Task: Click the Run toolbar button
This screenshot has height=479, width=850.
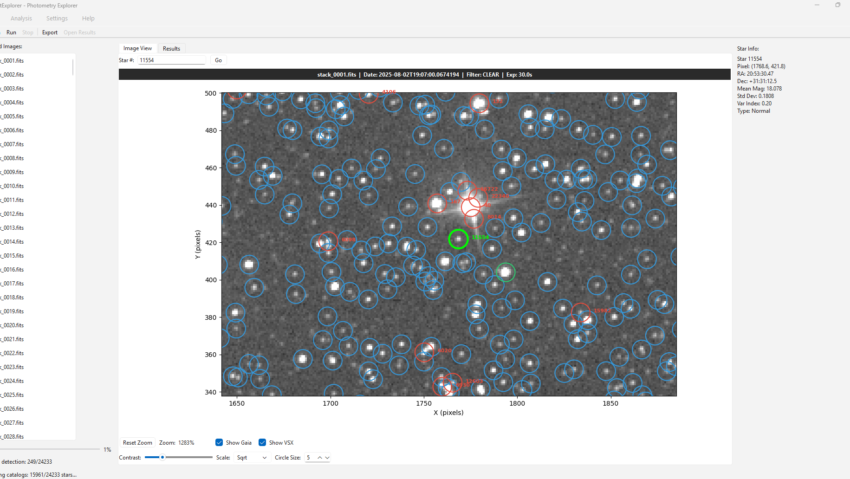Action: coord(11,32)
